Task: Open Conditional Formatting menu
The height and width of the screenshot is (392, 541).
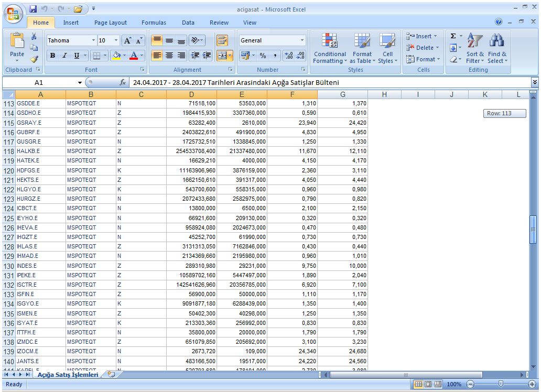Action: [x=330, y=48]
